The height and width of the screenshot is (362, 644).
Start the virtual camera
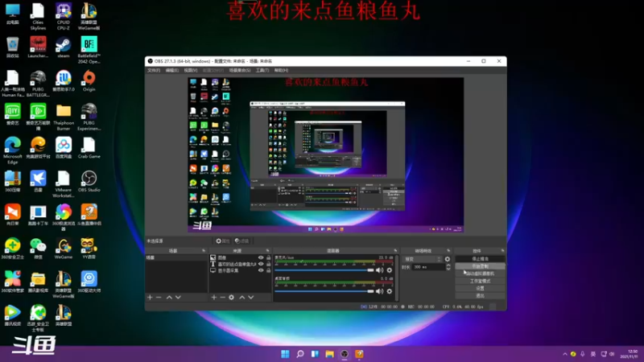coord(480,274)
